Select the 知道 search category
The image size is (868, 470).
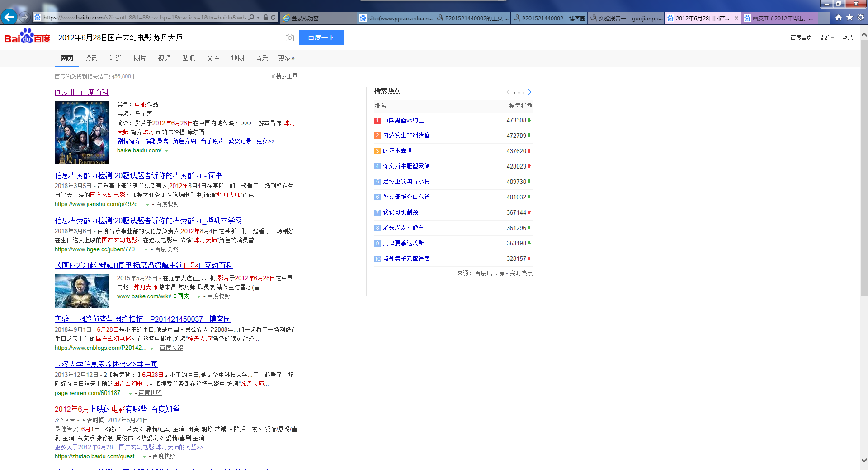115,58
